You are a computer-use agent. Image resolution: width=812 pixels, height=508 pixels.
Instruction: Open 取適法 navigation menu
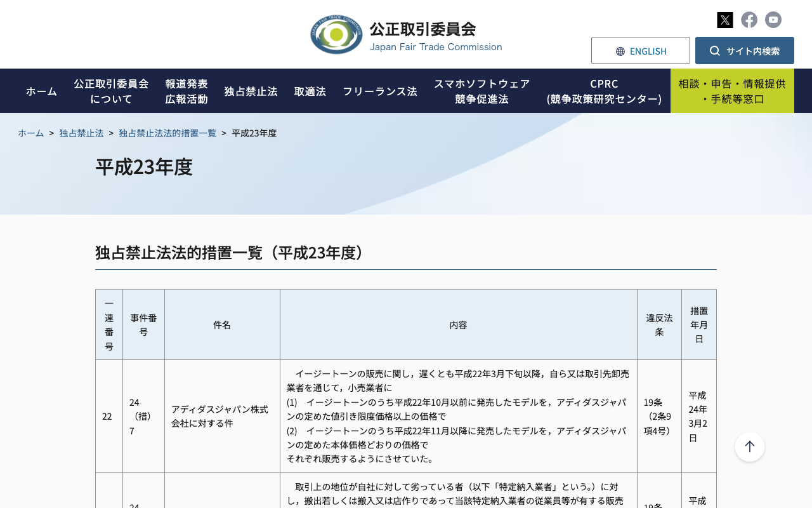310,91
